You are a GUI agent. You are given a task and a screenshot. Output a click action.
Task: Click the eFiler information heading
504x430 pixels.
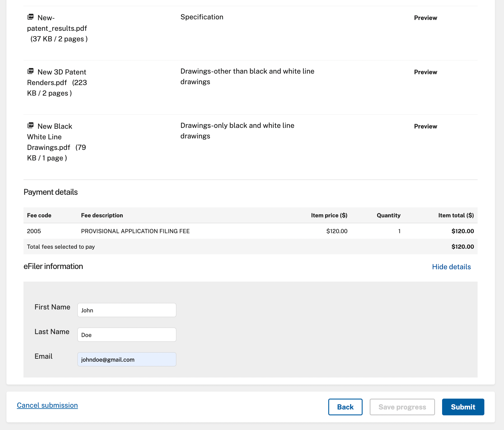(53, 266)
